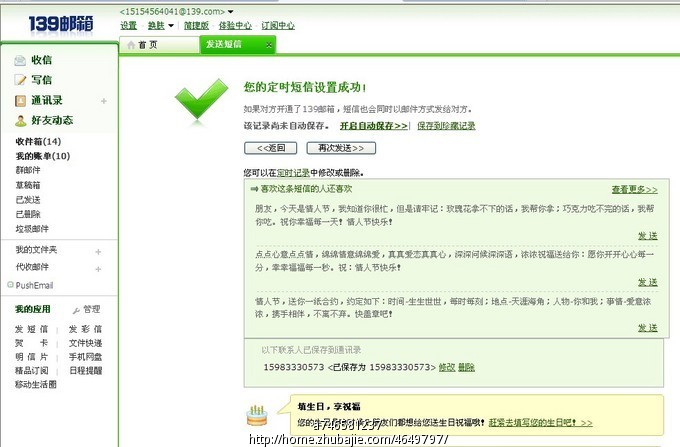Open 草稿箱 folder
Viewport: 680px width, 447px height.
(28, 185)
